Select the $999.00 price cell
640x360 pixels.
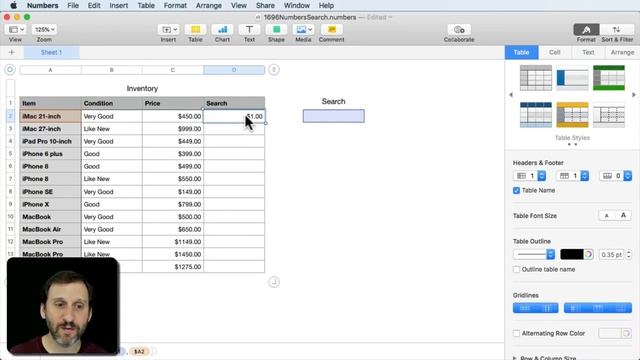pos(173,129)
